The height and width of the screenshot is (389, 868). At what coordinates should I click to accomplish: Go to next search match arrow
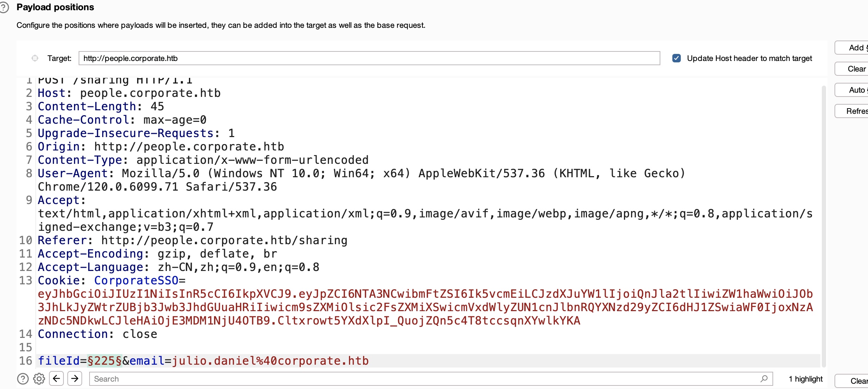tap(75, 379)
